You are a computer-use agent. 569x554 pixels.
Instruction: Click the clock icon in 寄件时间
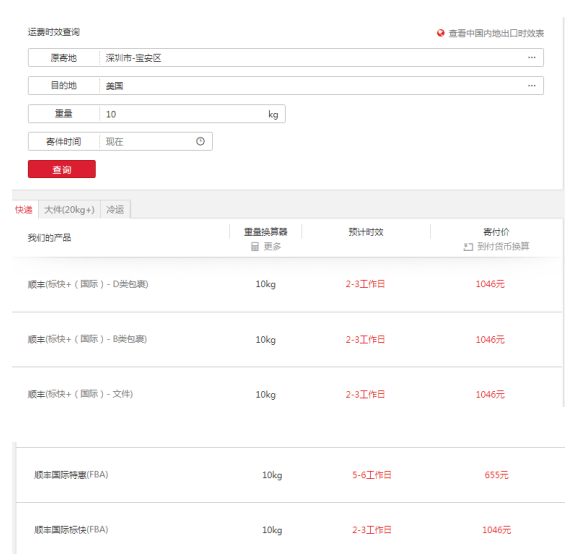coord(200,141)
